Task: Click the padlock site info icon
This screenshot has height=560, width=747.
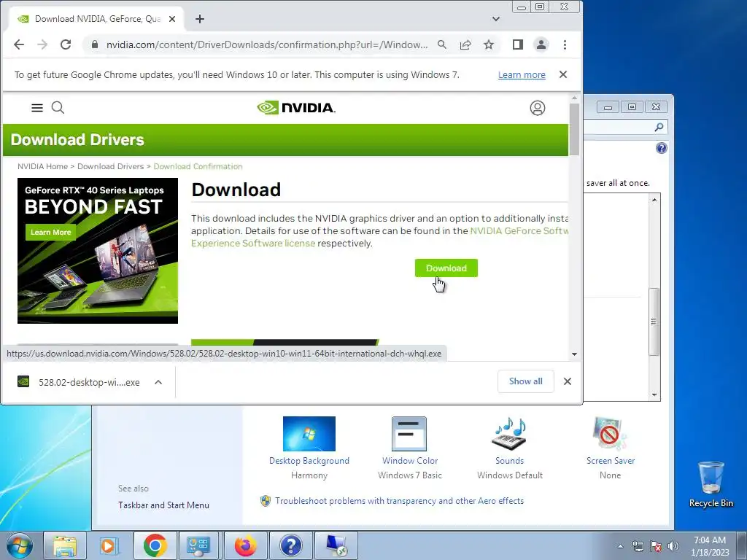Action: (x=95, y=44)
